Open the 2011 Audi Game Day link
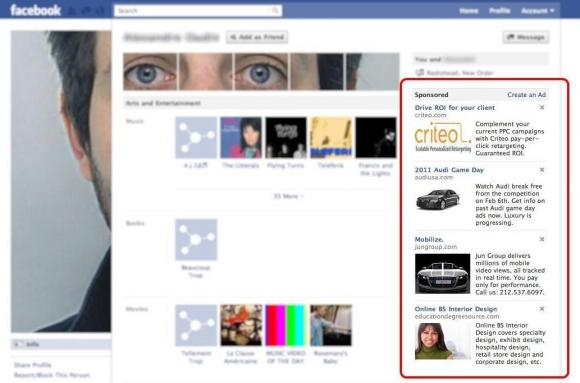Image resolution: width=580 pixels, height=383 pixels. click(x=449, y=170)
